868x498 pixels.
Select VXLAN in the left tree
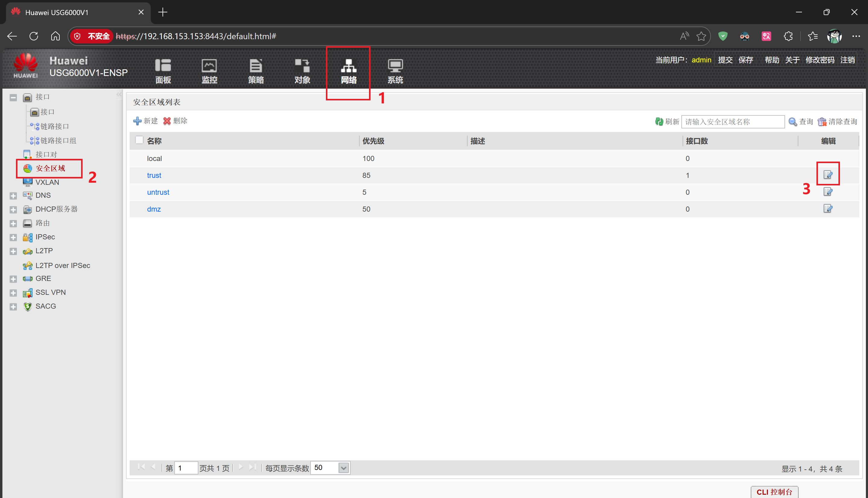pos(47,182)
